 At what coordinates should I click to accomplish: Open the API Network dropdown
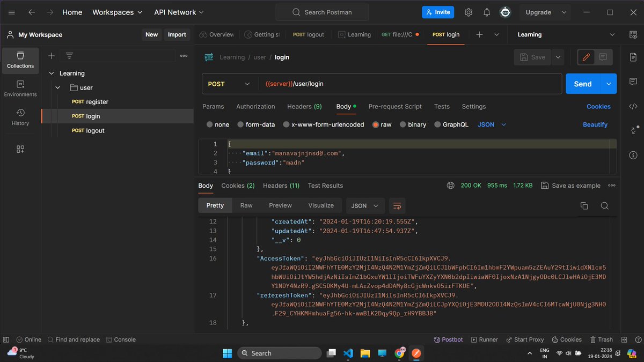tap(179, 12)
